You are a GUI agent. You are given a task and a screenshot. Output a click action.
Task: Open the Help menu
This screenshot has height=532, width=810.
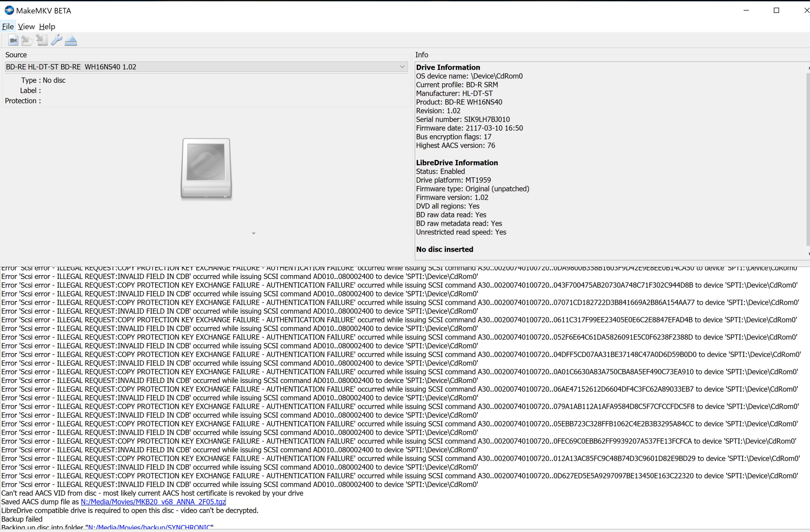pyautogui.click(x=47, y=27)
